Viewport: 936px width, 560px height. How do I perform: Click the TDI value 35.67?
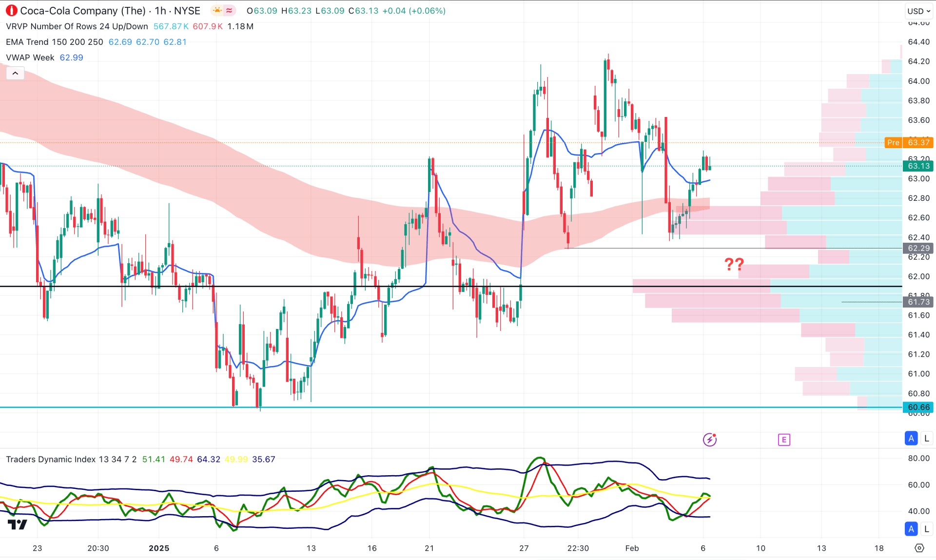(x=264, y=459)
